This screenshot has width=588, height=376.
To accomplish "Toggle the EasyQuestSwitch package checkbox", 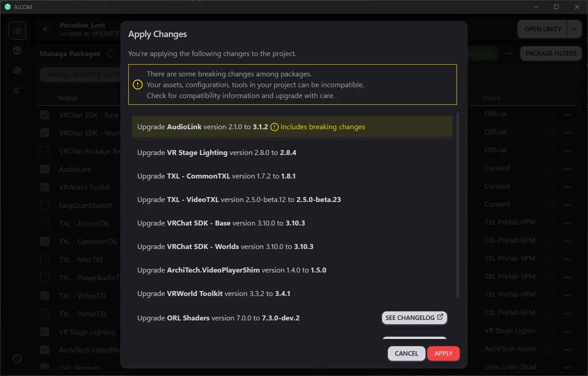I will [45, 205].
